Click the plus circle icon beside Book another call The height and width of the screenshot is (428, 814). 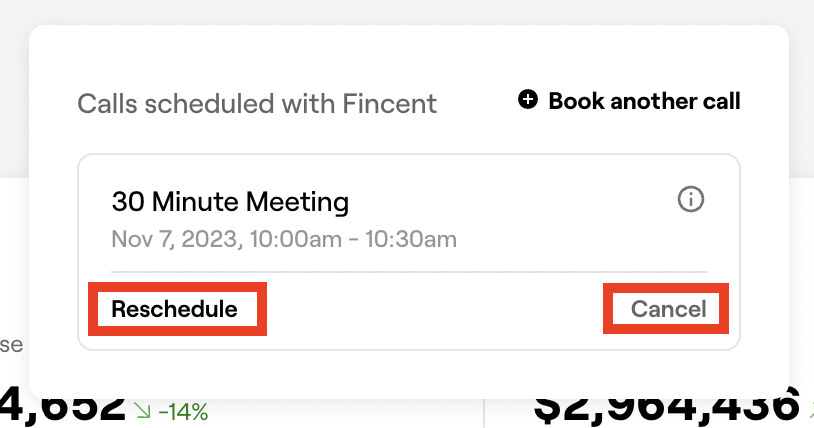click(x=527, y=99)
